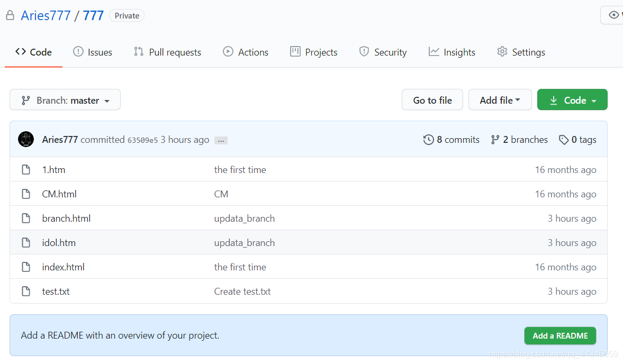Image resolution: width=623 pixels, height=364 pixels.
Task: Open 'updata_branch' commit message for branch.html
Action: 245,219
